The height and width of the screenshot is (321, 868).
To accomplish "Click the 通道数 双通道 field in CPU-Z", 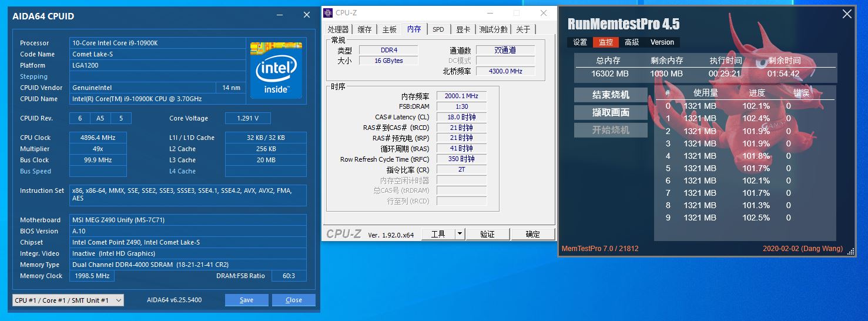I will click(x=505, y=50).
